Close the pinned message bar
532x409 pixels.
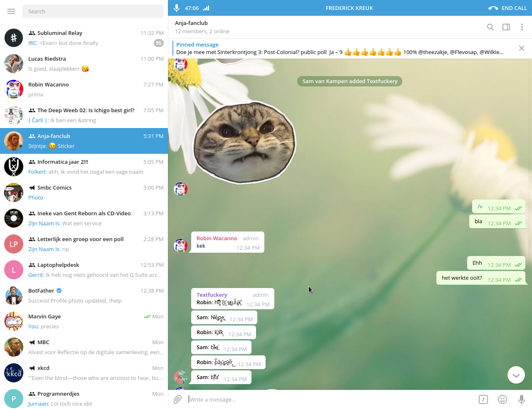(x=522, y=48)
